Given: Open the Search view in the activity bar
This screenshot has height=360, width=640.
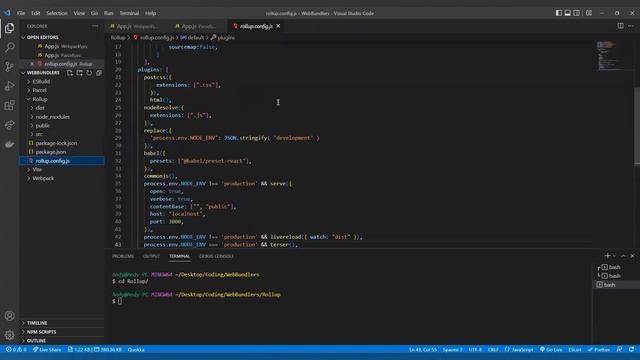Looking at the screenshot, I should pos(9,47).
